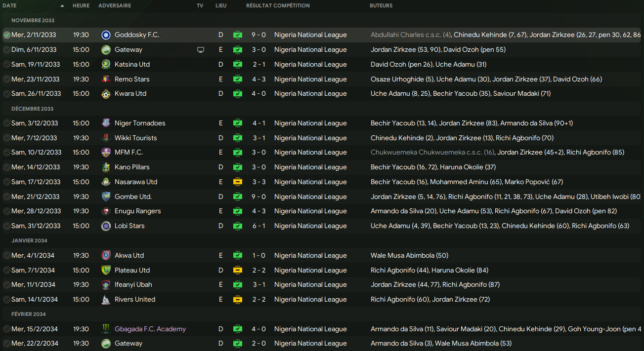Toggle selection circle for Sam, 3/12/2033 row
Screen dimensions: 644x351
[x=6, y=123]
